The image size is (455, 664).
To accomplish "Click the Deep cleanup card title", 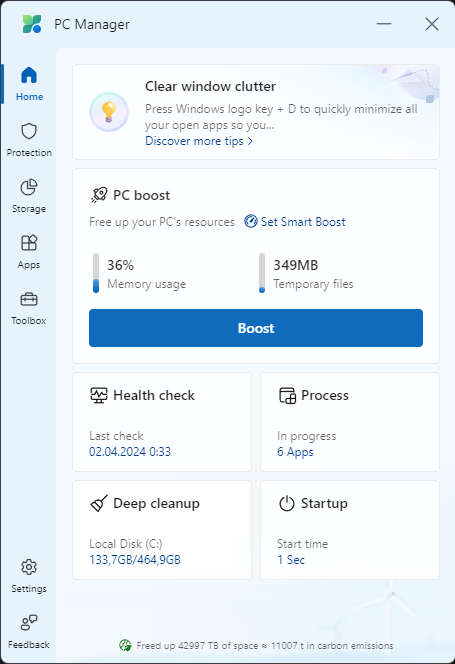I will pos(156,504).
